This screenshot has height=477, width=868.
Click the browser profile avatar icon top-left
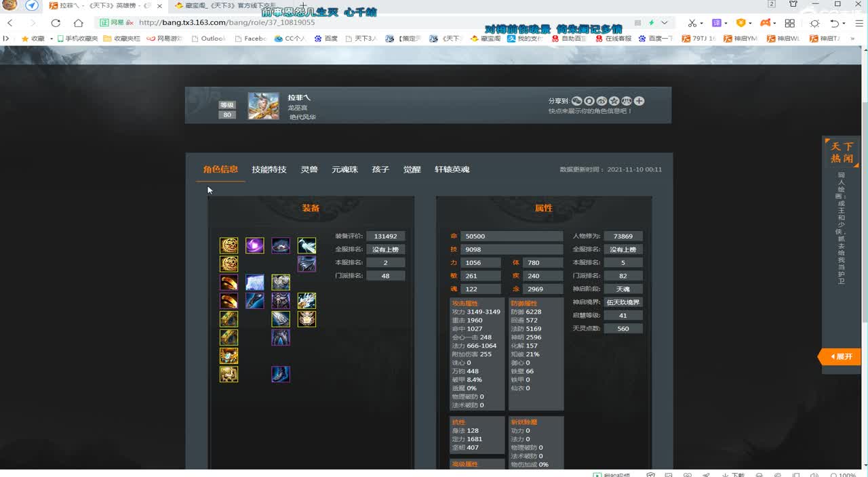pos(11,5)
